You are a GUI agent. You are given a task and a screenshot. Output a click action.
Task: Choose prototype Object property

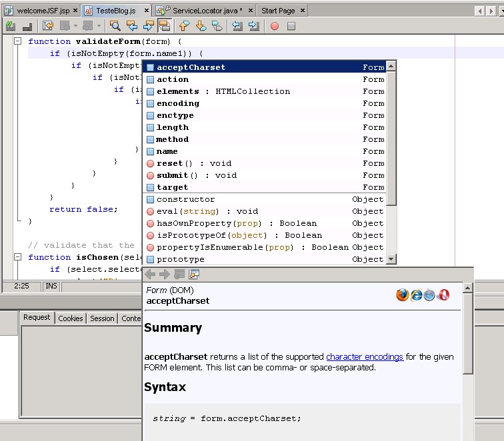pyautogui.click(x=265, y=259)
